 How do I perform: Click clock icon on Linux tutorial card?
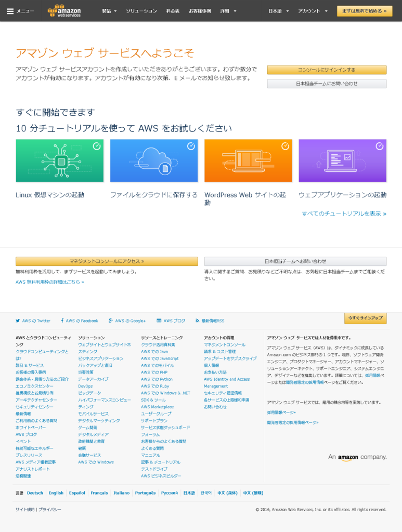coord(97,146)
